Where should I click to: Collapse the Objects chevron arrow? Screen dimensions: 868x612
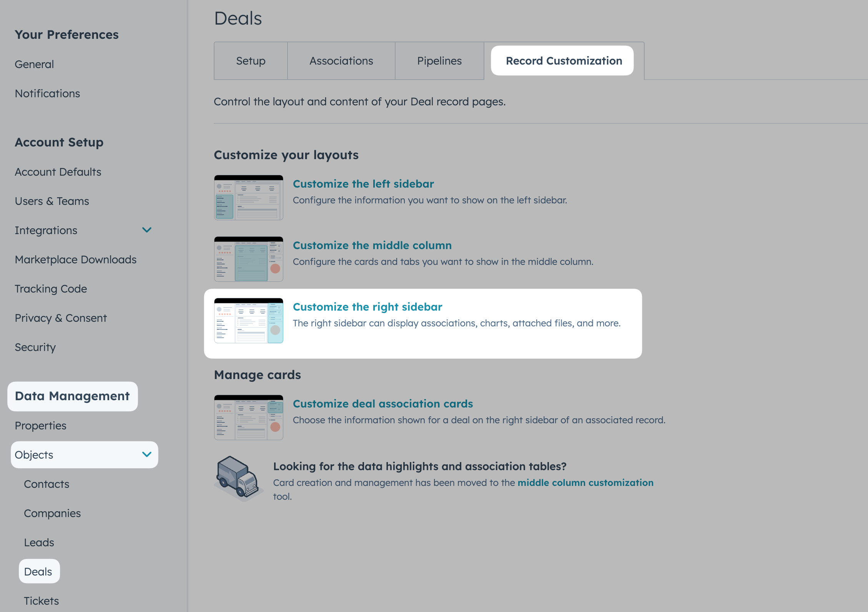click(x=147, y=454)
